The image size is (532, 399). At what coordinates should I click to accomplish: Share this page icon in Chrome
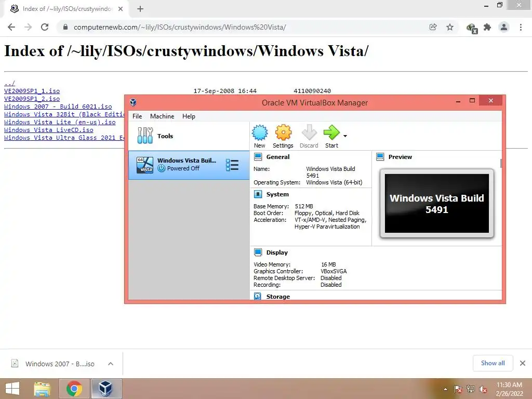[x=433, y=27]
